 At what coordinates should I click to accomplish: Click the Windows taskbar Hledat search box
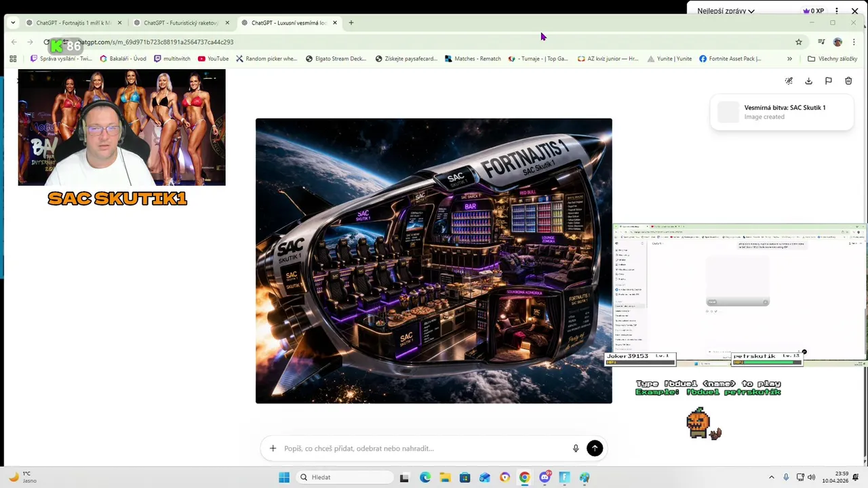tap(343, 477)
